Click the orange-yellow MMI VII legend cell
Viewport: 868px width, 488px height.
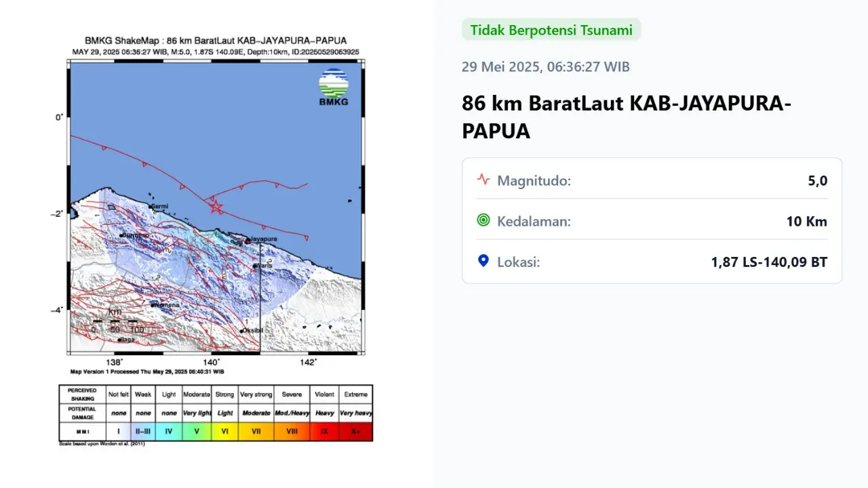point(256,431)
